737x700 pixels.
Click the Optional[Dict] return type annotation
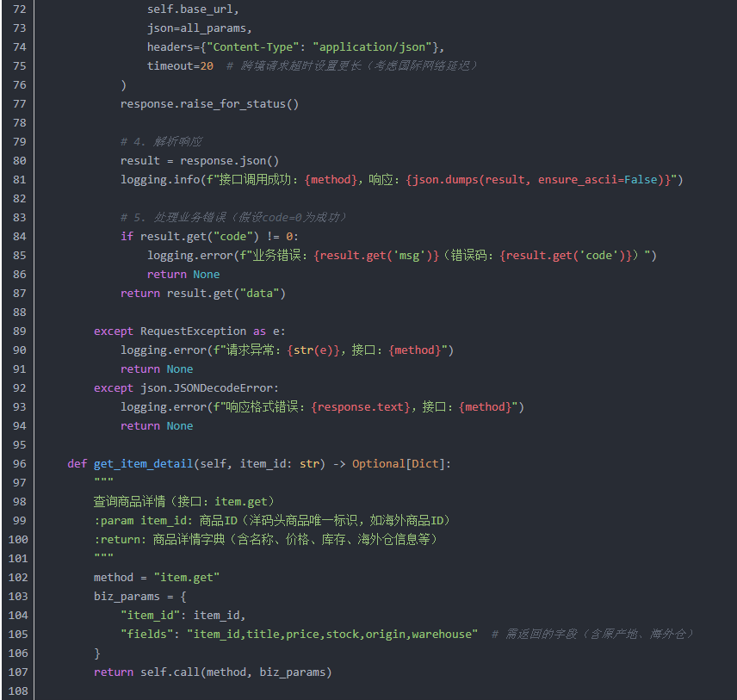[x=399, y=464]
